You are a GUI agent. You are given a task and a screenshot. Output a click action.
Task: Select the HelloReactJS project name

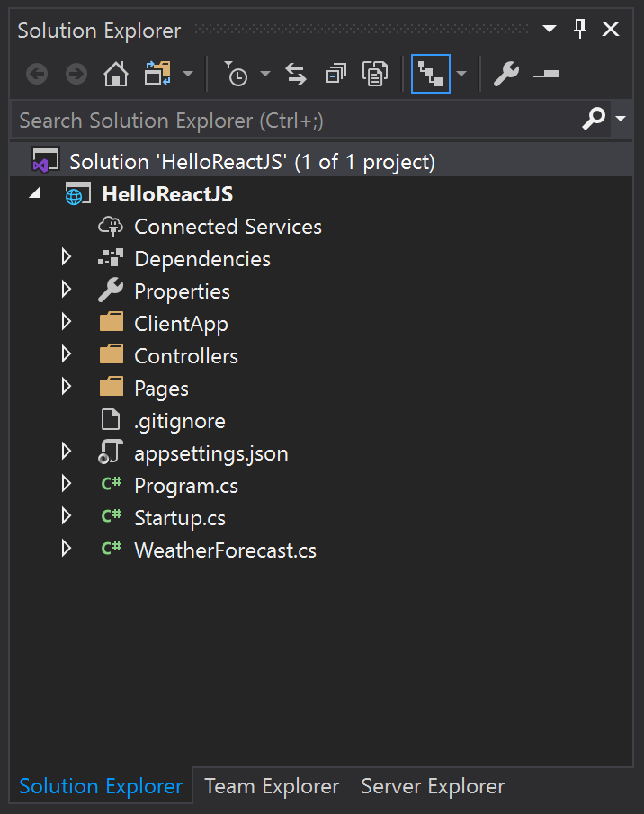tap(167, 194)
